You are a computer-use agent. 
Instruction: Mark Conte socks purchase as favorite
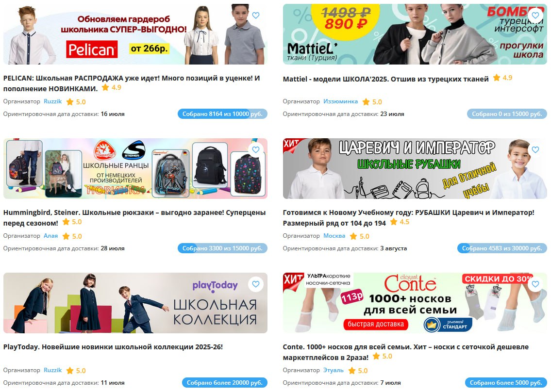click(535, 284)
